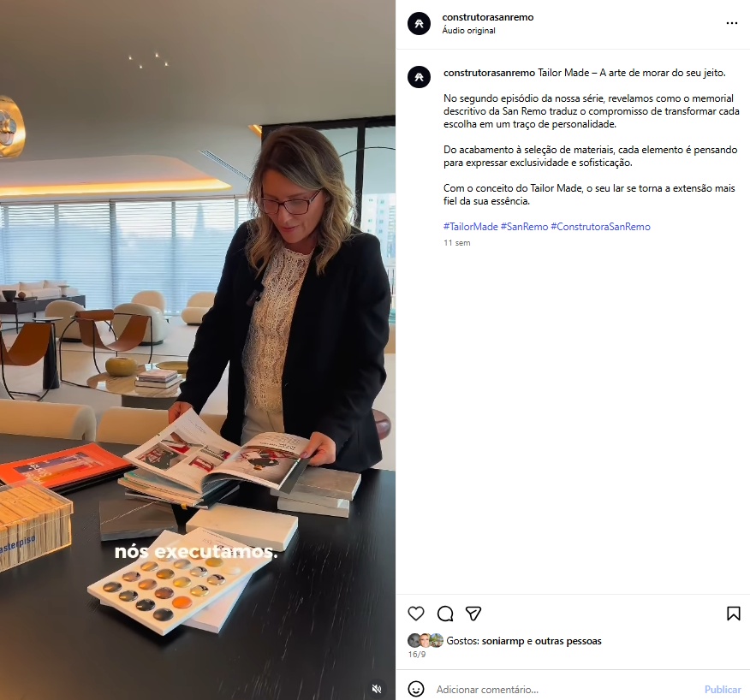Screen dimensions: 750x700
Task: Open the emoji picker smiley icon
Action: [x=415, y=689]
